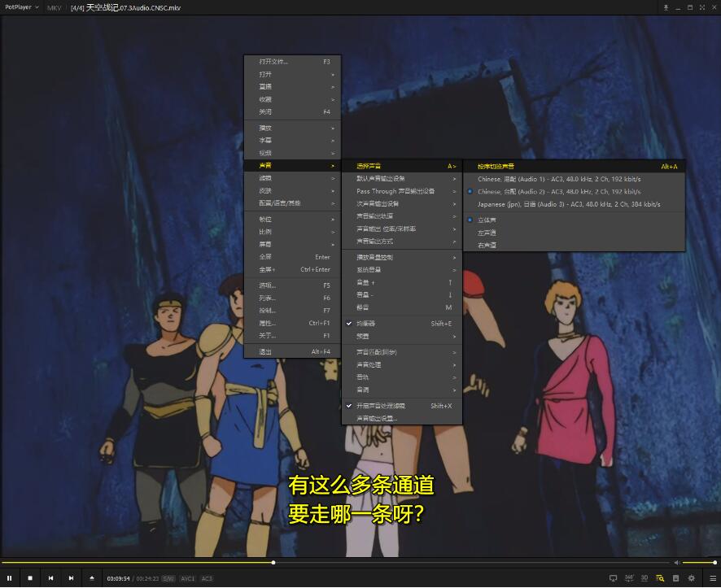Choose the 左声道 left channel option
The image size is (721, 588).
tap(487, 233)
